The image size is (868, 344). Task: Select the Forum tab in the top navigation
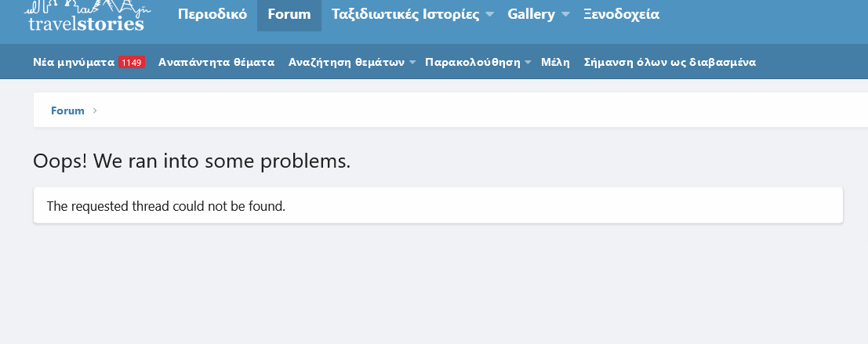tap(289, 14)
